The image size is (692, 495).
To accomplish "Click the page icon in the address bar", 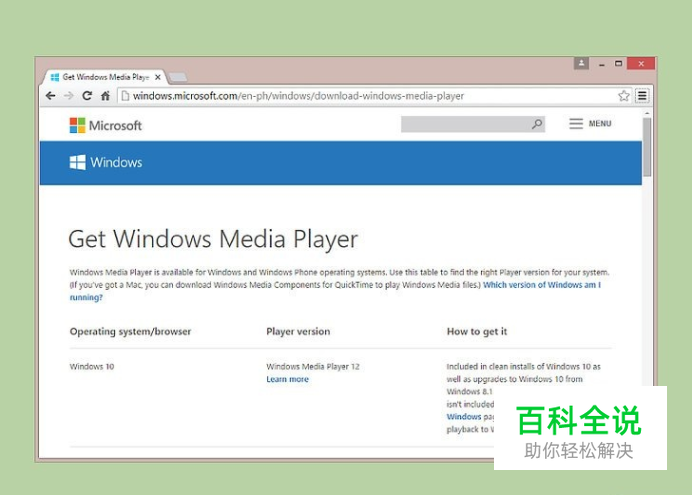I will tap(125, 96).
